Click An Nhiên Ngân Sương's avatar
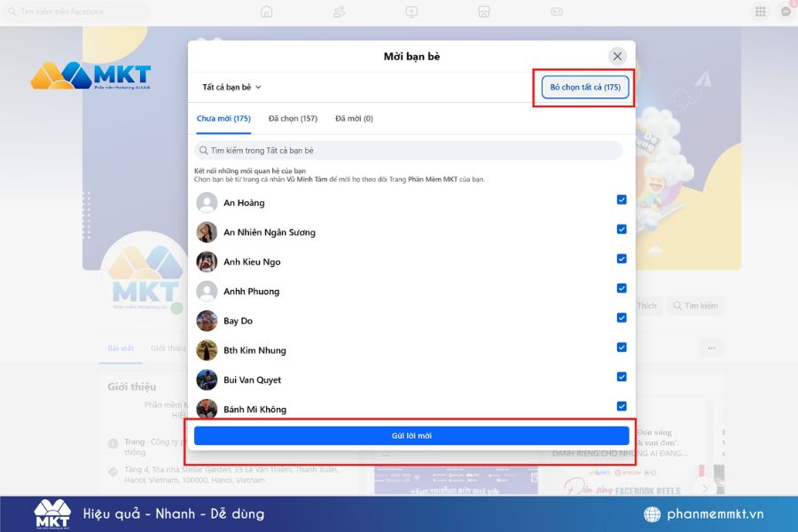Screen dimensions: 798x532 click(x=207, y=232)
